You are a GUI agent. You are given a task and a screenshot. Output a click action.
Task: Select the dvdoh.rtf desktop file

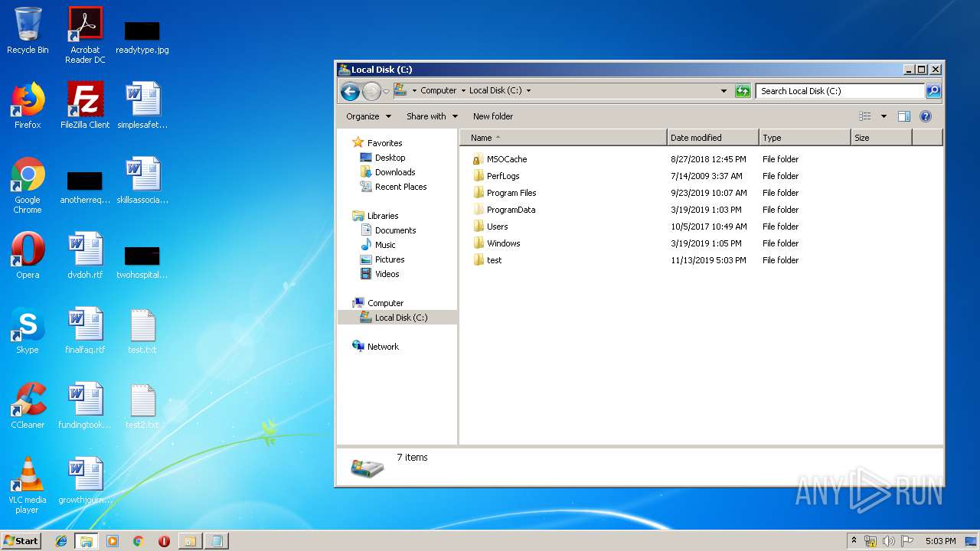coord(85,256)
